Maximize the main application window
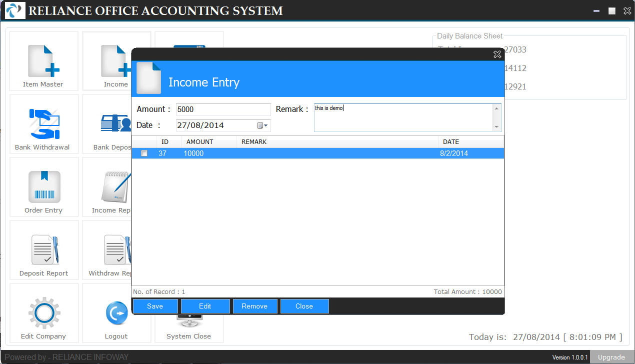This screenshot has height=364, width=635. click(611, 11)
